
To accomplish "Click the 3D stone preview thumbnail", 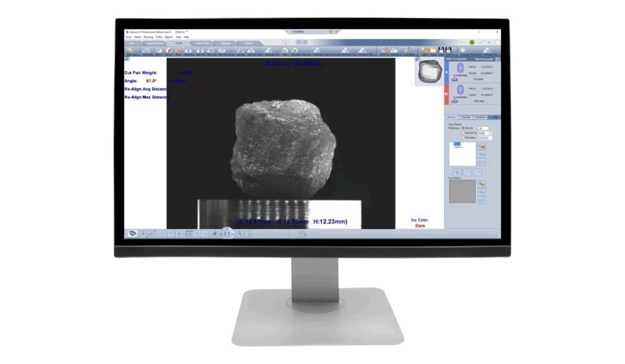I will [427, 73].
